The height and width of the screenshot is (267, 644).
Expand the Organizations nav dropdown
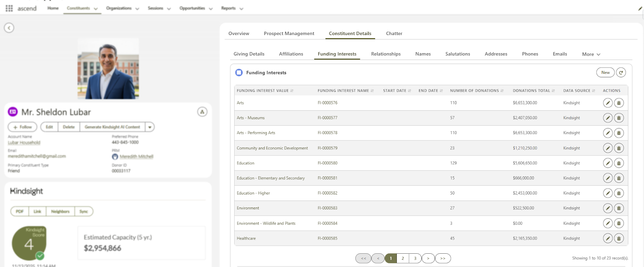[137, 8]
